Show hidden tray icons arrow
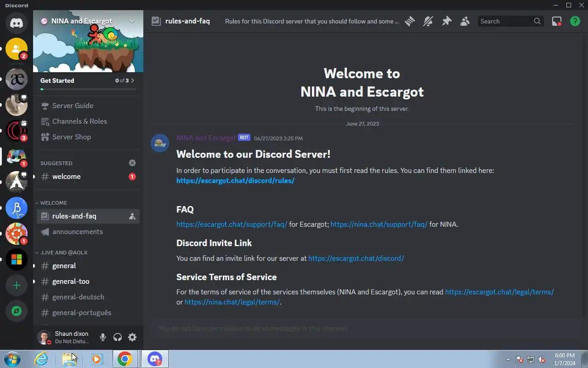 [x=508, y=359]
